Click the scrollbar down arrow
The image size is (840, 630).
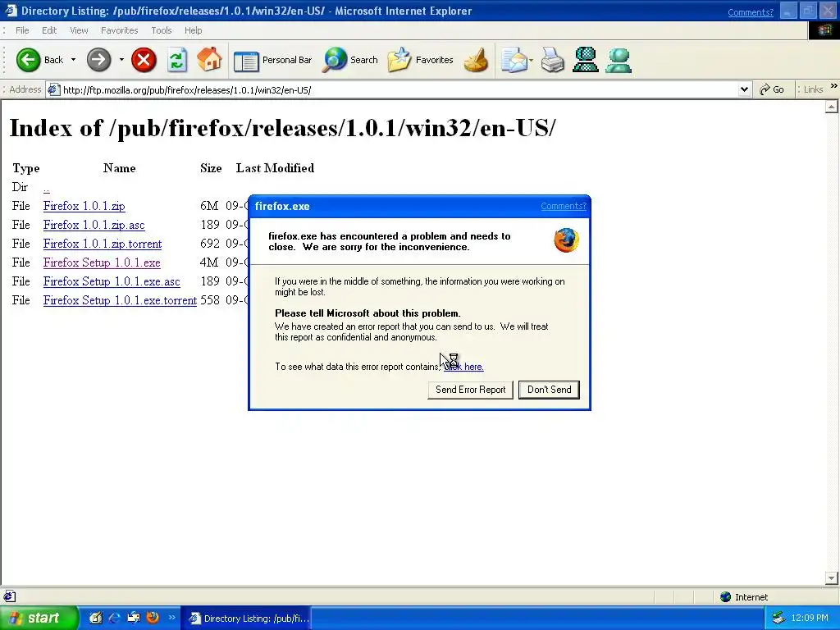[x=832, y=578]
